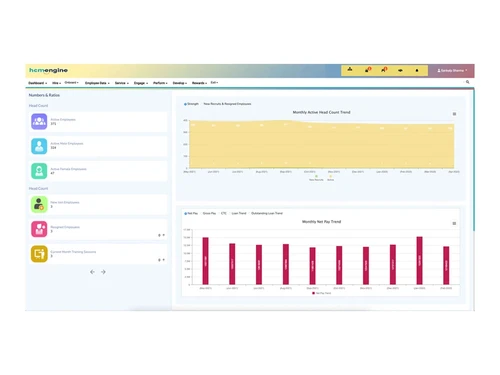Screen dimensions: 500x375
Task: Click the Monthly Active Head Count Trend title
Action: tap(321, 112)
